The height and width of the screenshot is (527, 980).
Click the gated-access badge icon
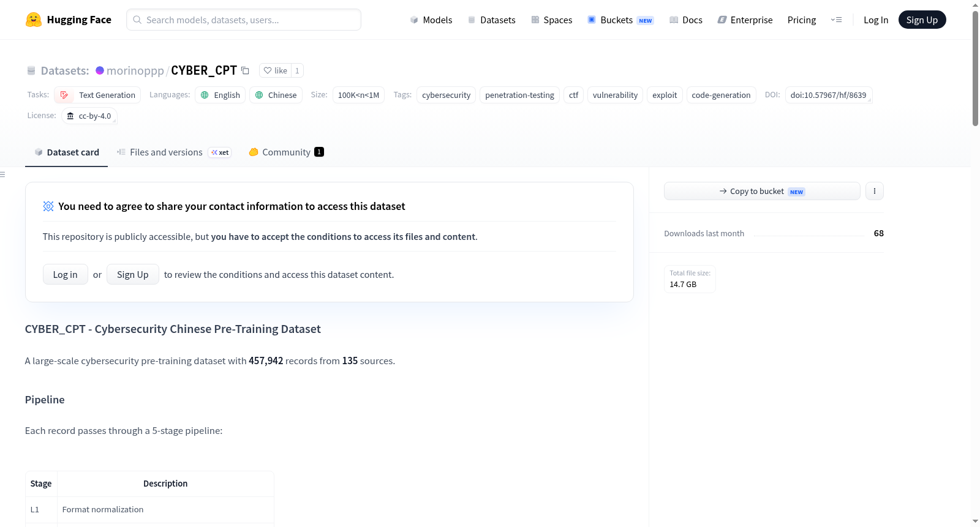pyautogui.click(x=48, y=206)
